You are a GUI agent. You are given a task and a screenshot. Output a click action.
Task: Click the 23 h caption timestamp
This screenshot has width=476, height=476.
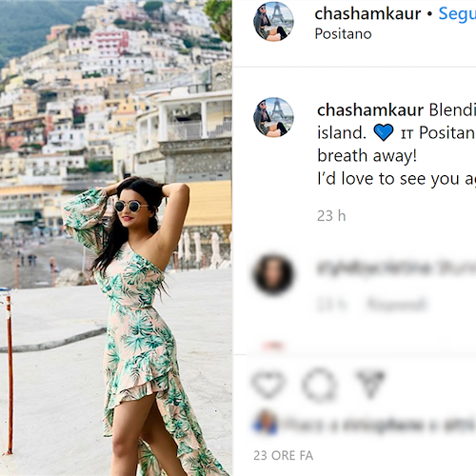click(x=331, y=216)
